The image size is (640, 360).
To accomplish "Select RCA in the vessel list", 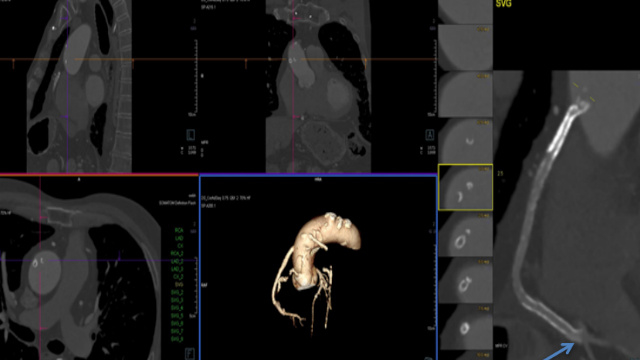I will pyautogui.click(x=179, y=231).
